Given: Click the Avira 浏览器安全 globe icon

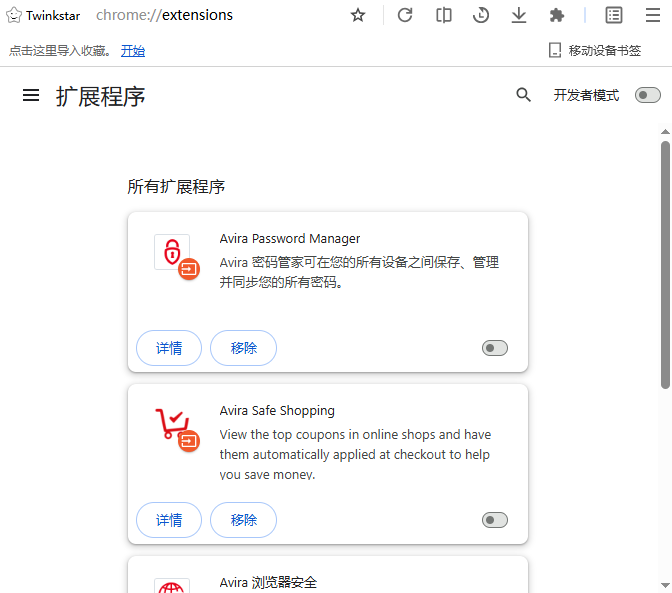Looking at the screenshot, I should [171, 586].
